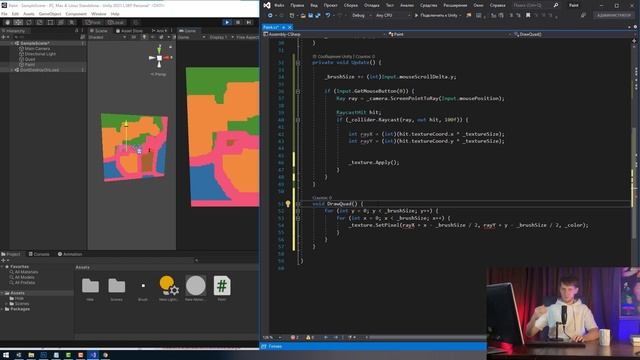The image size is (640, 360).
Task: Expand the Packages folder in Project
Action: coord(2,309)
